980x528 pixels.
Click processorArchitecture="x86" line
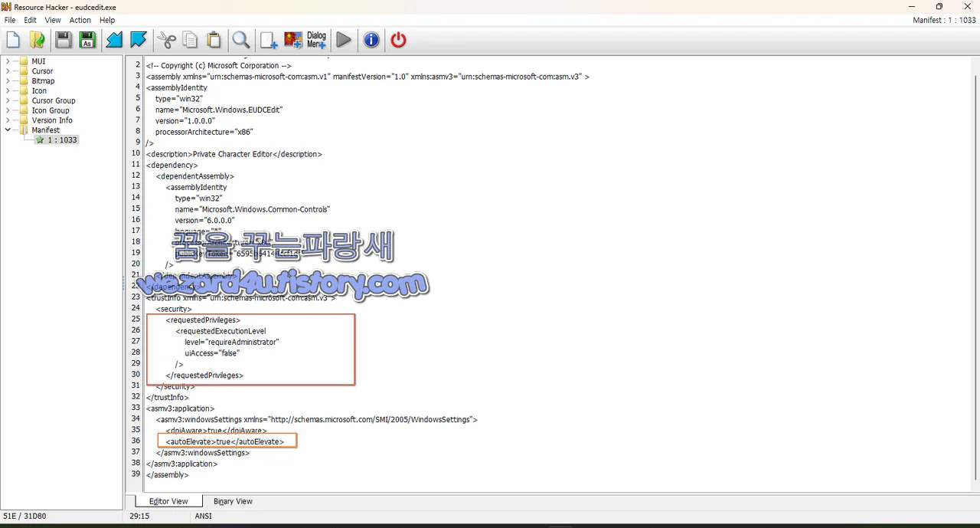coord(204,132)
